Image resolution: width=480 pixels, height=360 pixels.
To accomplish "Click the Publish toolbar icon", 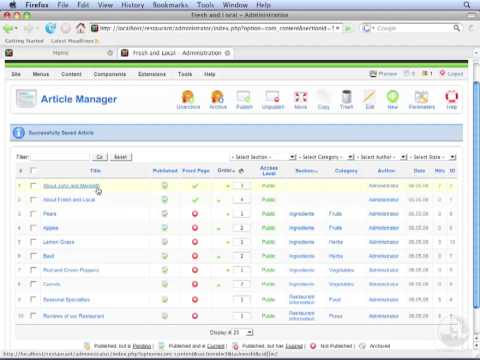I will coord(244,100).
